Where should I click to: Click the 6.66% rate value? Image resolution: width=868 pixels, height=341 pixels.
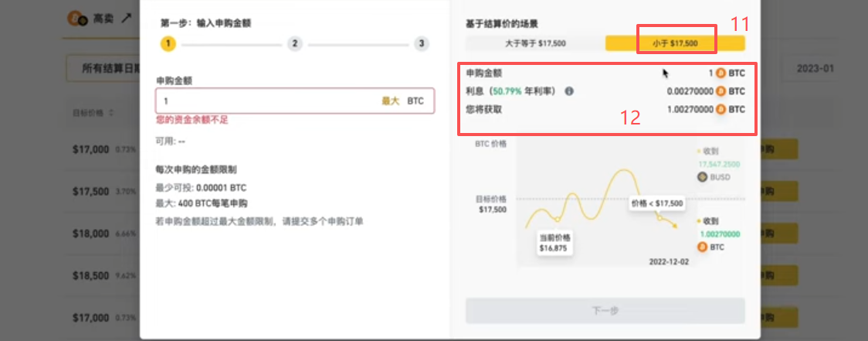(125, 234)
